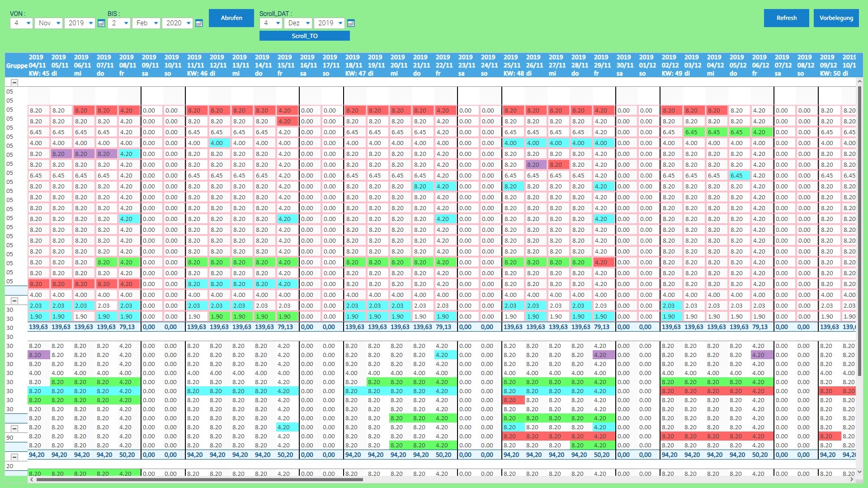This screenshot has height=488, width=868.
Task: Collapse the group 90 section
Action: click(14, 428)
